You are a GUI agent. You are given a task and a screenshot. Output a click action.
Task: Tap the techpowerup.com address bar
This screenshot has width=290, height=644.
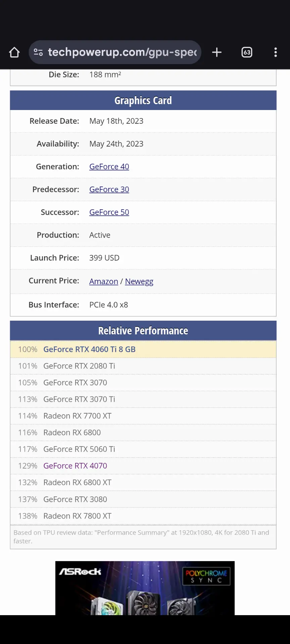(x=115, y=52)
